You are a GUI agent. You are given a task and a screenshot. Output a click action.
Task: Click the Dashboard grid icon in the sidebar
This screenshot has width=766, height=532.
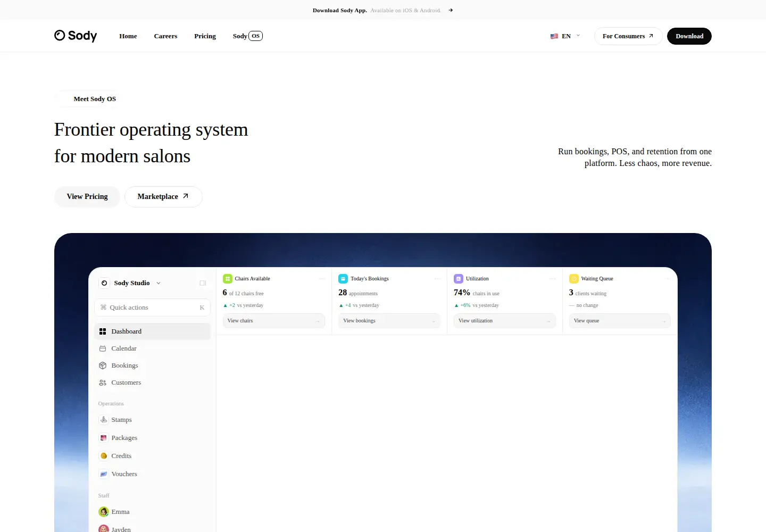(x=103, y=331)
